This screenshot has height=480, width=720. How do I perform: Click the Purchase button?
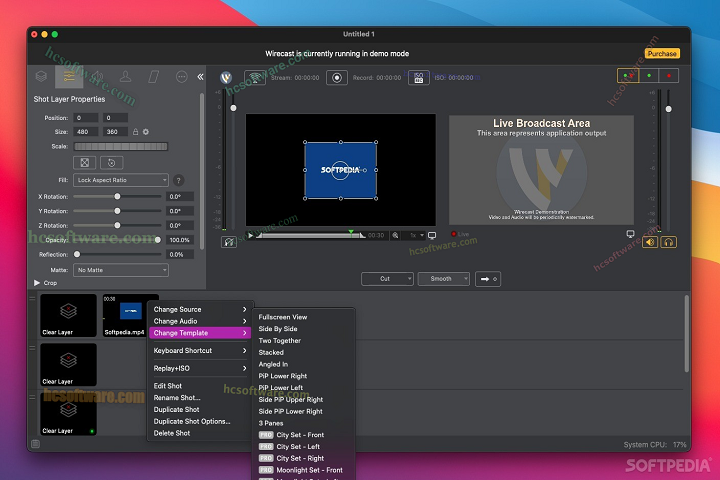662,54
